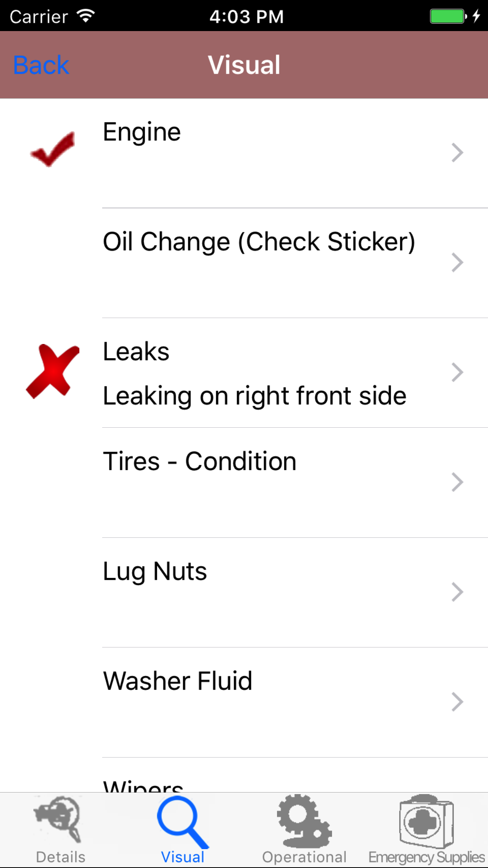488x868 pixels.
Task: Tap the red X beside Leaks
Action: click(53, 371)
